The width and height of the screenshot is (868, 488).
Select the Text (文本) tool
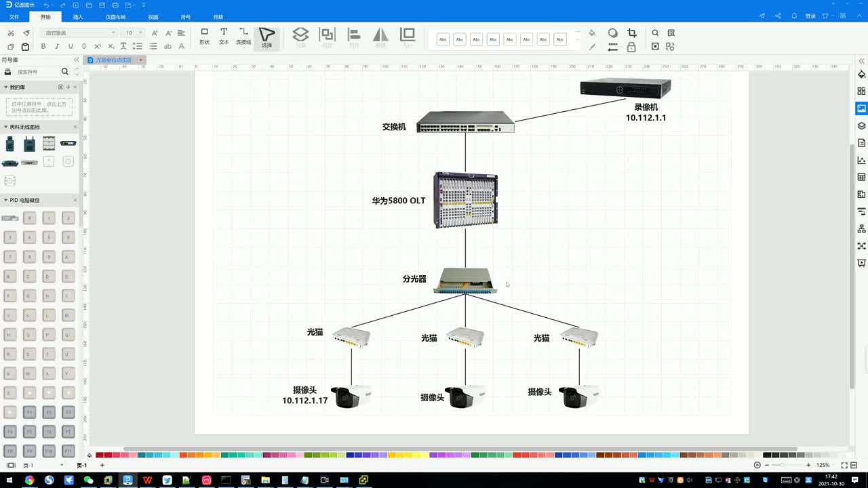[x=224, y=37]
